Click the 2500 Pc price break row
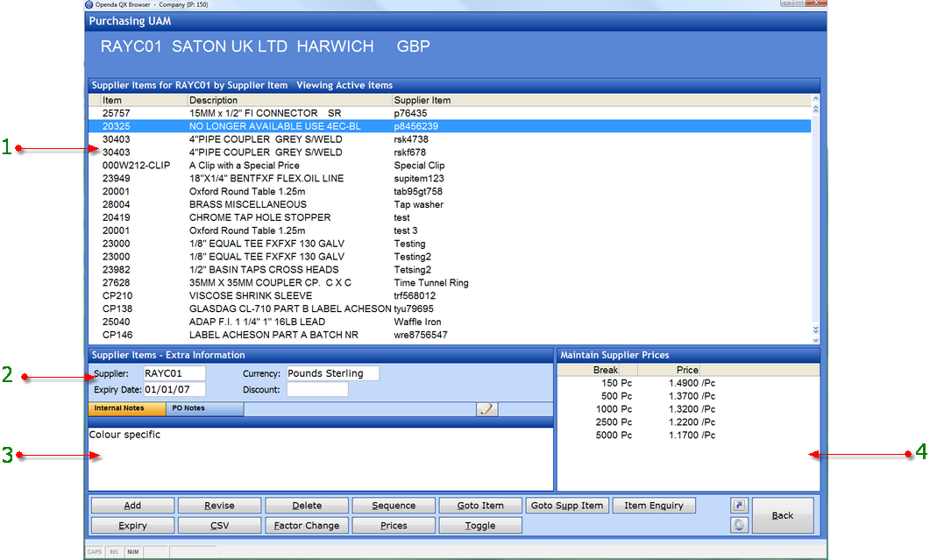 point(689,422)
